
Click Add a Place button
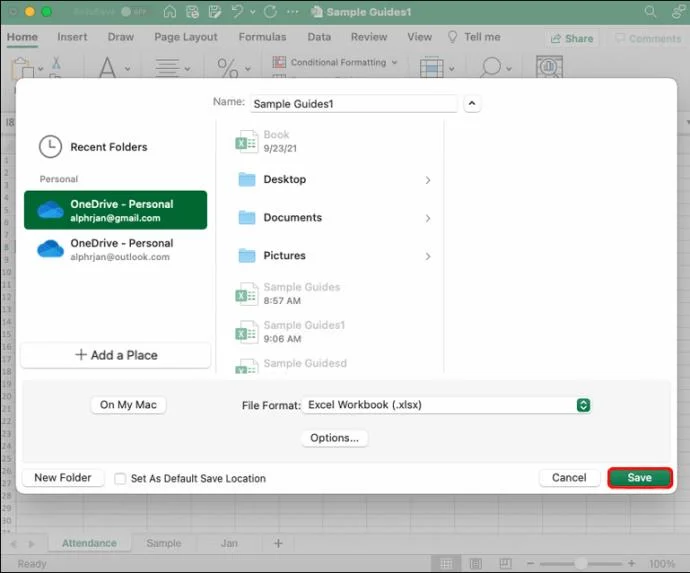pos(116,355)
